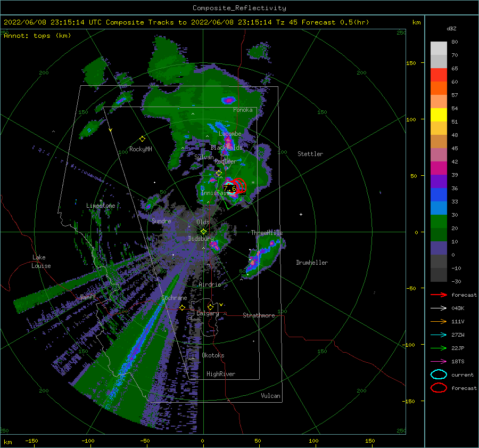Click the Cochrane label

174,298
